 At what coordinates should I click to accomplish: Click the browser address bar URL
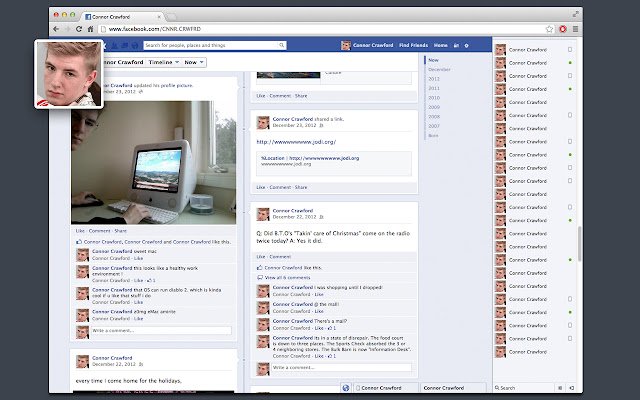155,29
